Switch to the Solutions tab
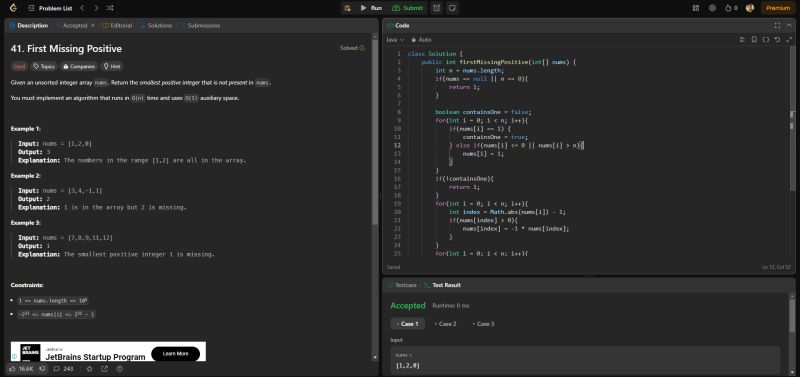Viewport: 800px width, 377px height. (x=156, y=26)
